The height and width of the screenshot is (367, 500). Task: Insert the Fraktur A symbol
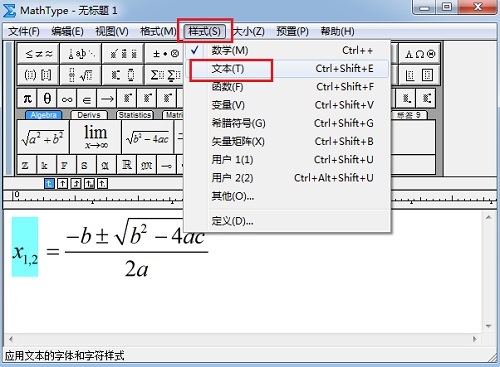coord(105,165)
